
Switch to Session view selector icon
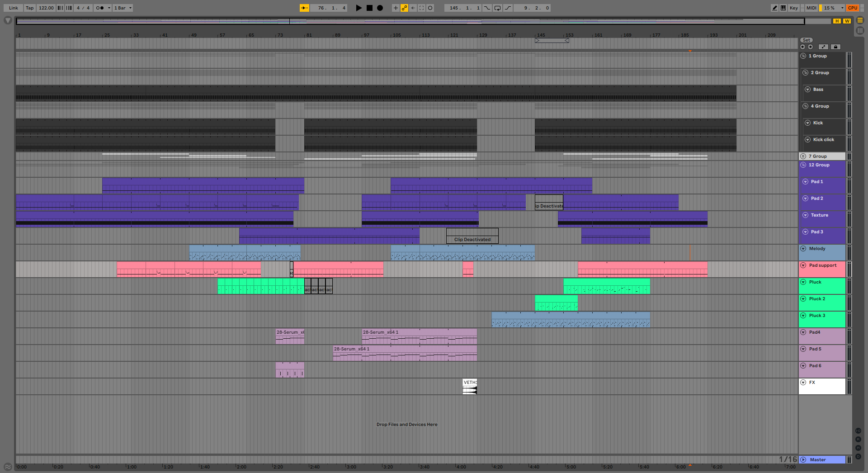click(860, 31)
